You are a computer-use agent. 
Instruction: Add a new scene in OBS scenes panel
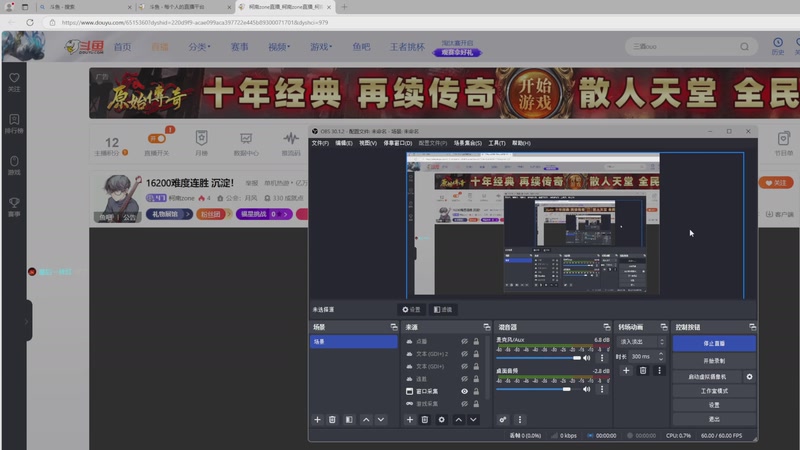[x=317, y=419]
